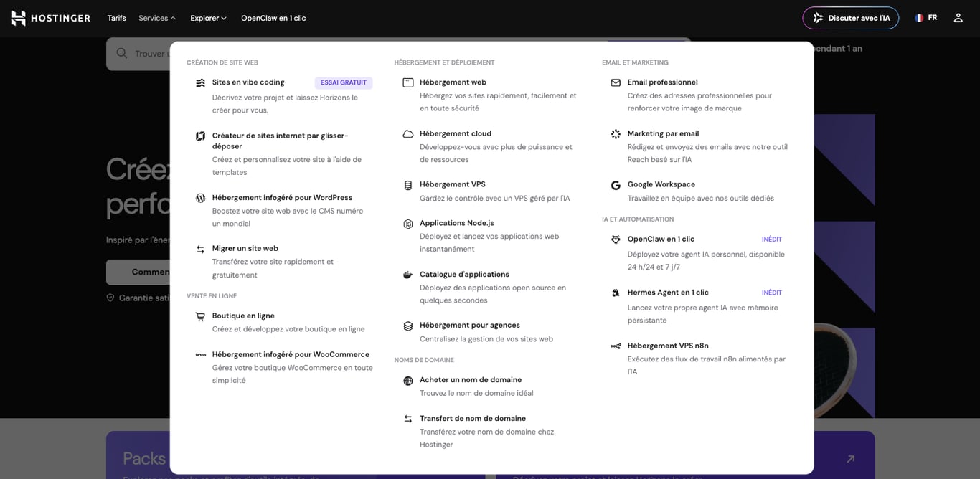
Task: Click the VPS database stack icon
Action: click(x=408, y=185)
